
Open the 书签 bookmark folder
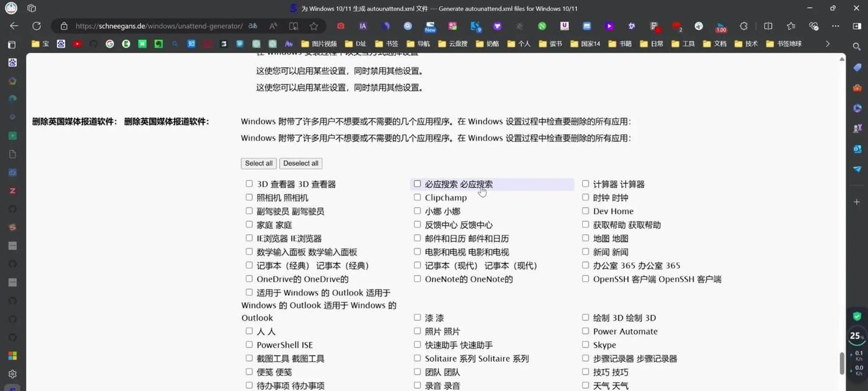coord(386,44)
